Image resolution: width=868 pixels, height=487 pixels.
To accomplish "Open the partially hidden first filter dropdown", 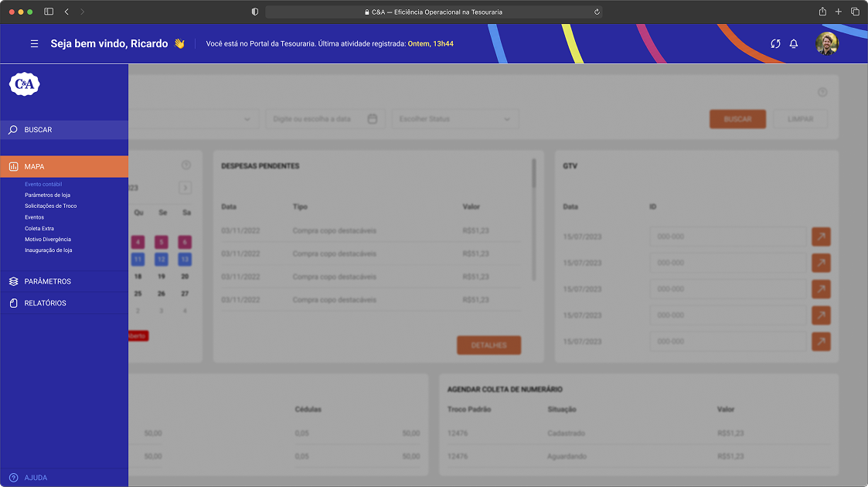I will point(194,119).
